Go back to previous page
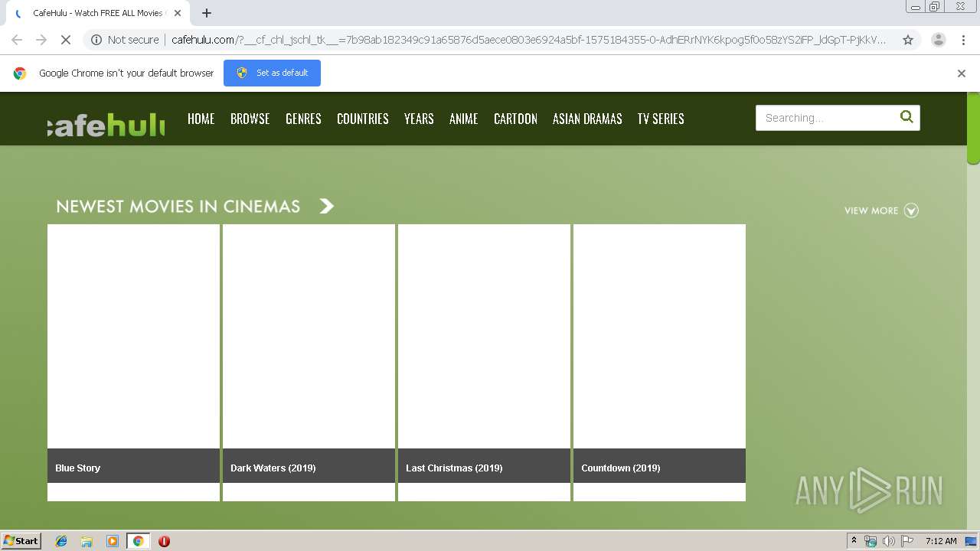This screenshot has height=551, width=980. point(17,40)
